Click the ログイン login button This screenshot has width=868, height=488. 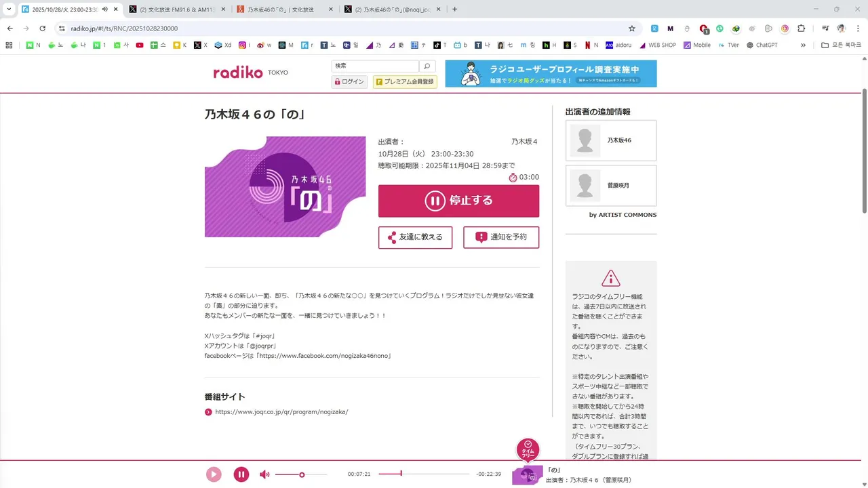tap(349, 82)
